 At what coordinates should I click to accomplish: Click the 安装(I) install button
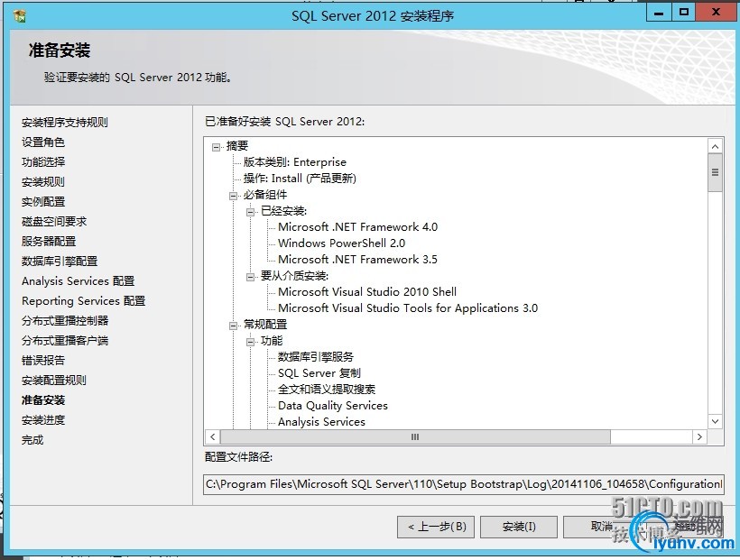[x=519, y=527]
